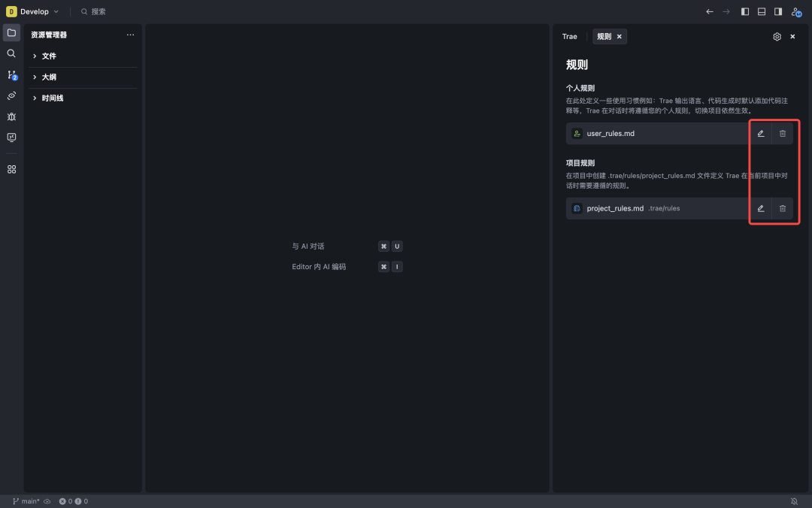
Task: Toggle the left sidebar layout
Action: pos(744,11)
